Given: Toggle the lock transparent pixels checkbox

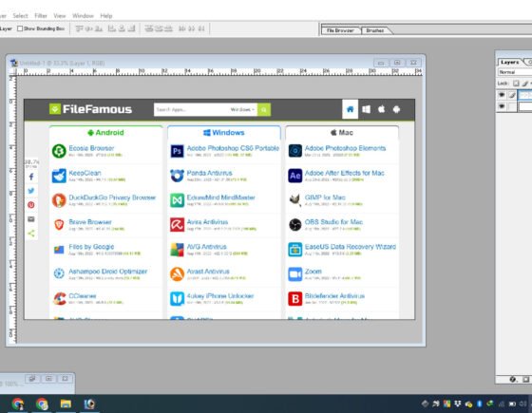Looking at the screenshot, I should click(516, 84).
